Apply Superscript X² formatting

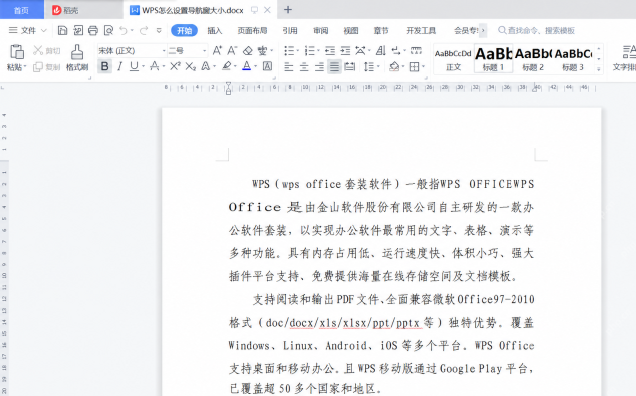(x=175, y=66)
